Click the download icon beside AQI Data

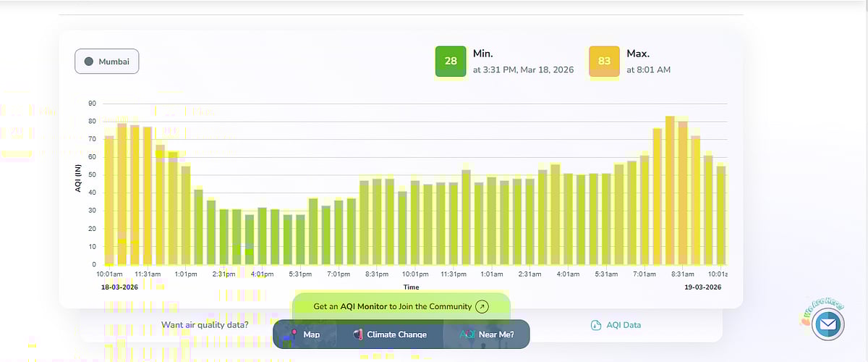point(596,325)
